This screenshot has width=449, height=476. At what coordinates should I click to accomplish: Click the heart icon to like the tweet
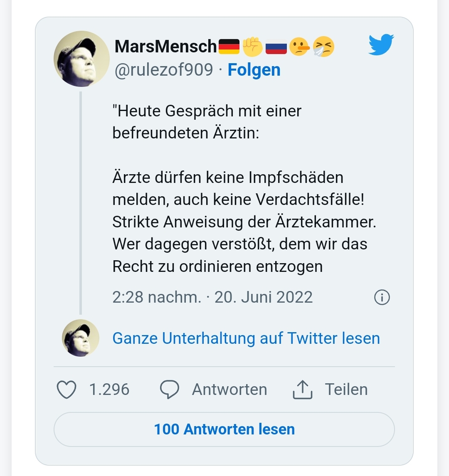66,390
